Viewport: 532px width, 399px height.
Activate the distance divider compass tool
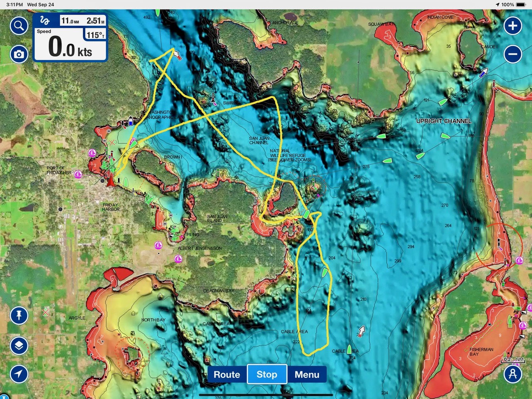coord(512,374)
